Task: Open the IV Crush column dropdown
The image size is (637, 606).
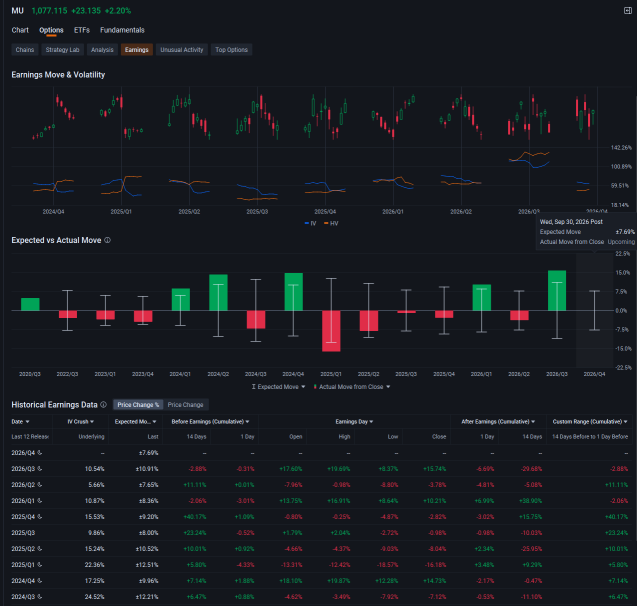Action: 80,422
